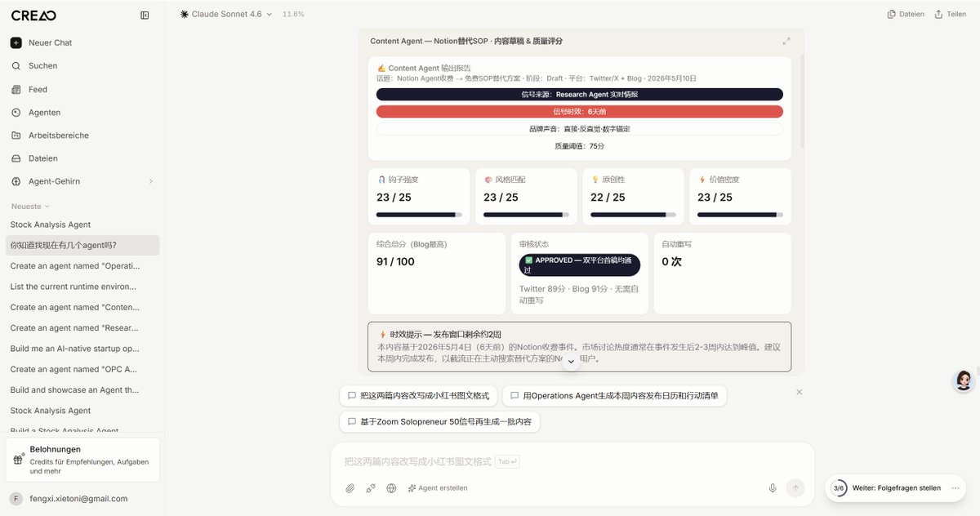Viewport: 980px width, 516px height.
Task: Click the 价值密度 23 / 25 progress bar
Action: pos(740,215)
